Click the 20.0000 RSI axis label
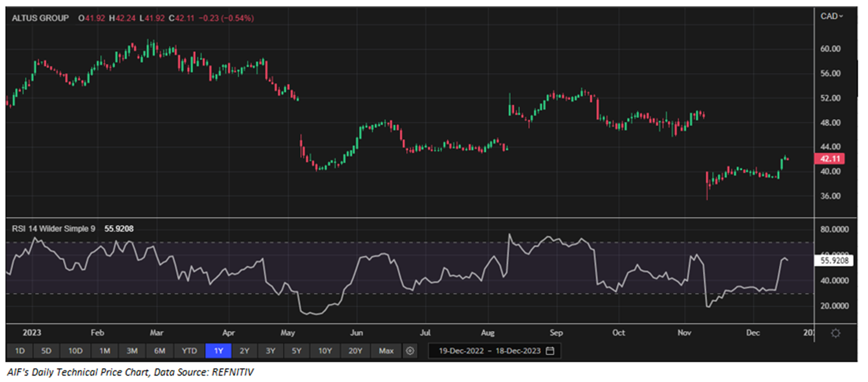Viewport: 868px width, 382px height. (835, 306)
